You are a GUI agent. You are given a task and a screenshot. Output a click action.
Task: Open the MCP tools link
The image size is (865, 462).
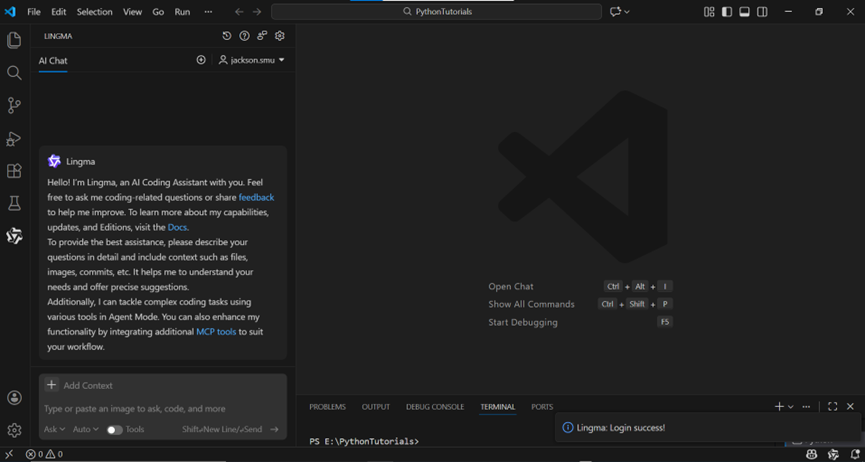[x=216, y=332]
